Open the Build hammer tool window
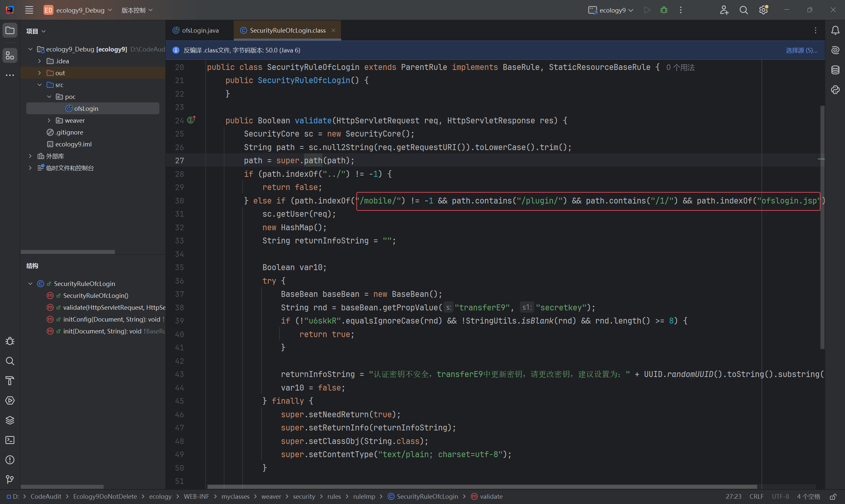The height and width of the screenshot is (504, 845). coord(10,381)
